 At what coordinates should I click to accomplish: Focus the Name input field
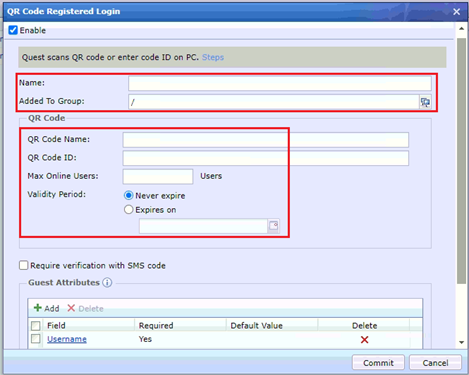(280, 83)
